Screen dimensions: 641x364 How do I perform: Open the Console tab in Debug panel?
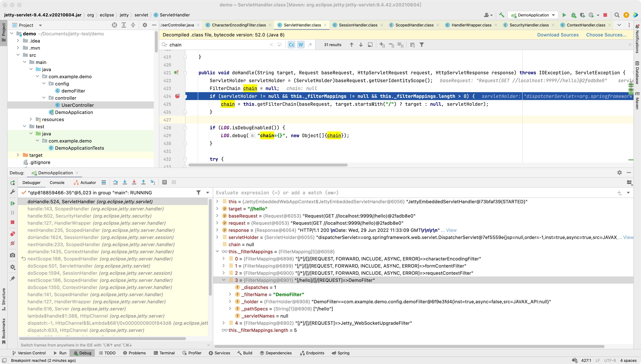pyautogui.click(x=57, y=183)
